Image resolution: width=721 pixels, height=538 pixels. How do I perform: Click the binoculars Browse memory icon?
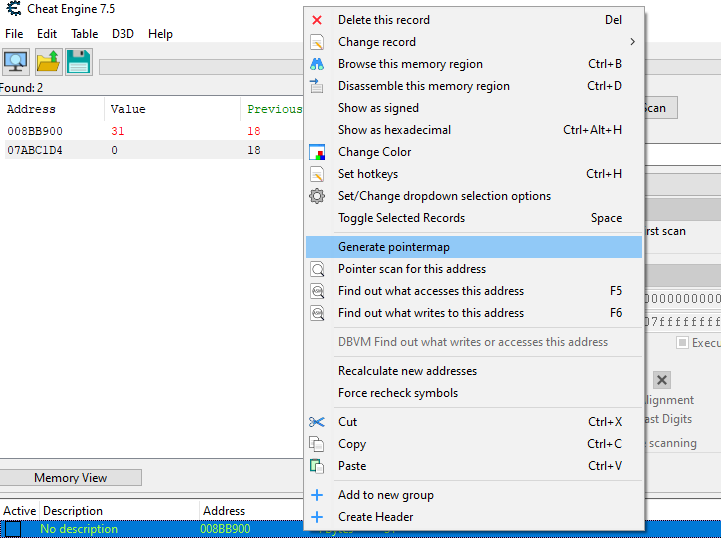pos(317,64)
